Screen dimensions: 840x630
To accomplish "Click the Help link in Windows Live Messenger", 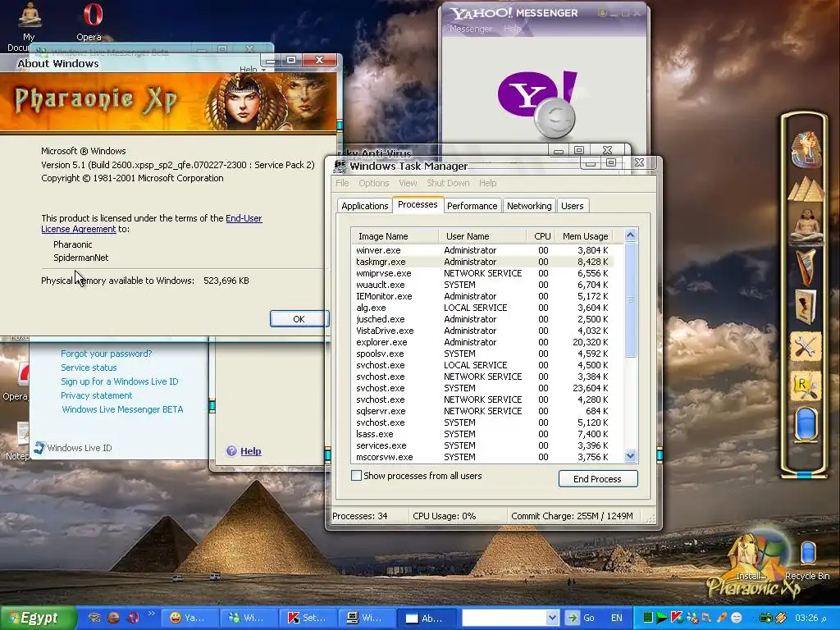I will pyautogui.click(x=251, y=451).
